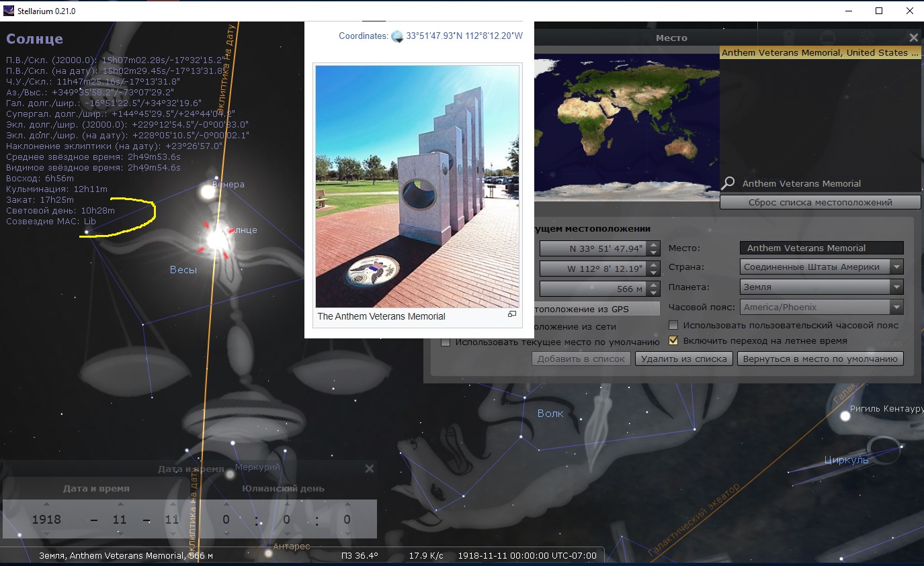Click the status bar field of view ПЗ 36.4°
The image size is (924, 566).
pyautogui.click(x=360, y=555)
